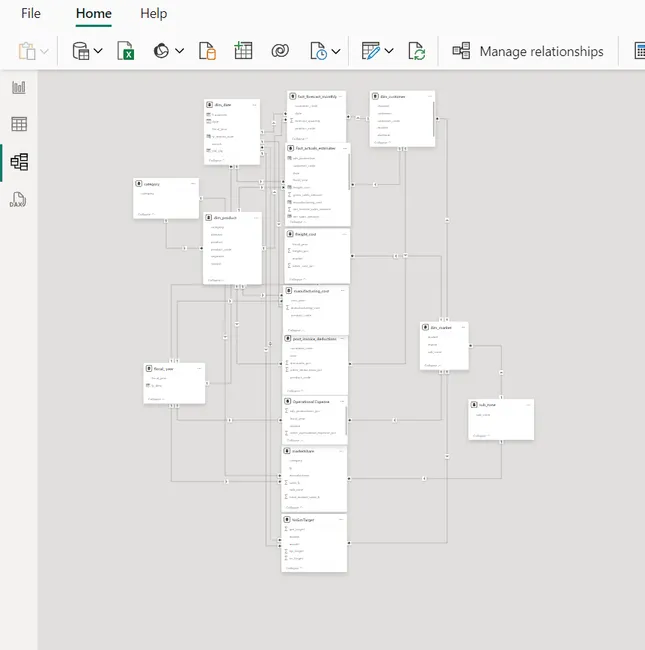Click the fact_actuals_estimates table scrollbar
Image resolution: width=645 pixels, height=650 pixels.
tap(349, 171)
